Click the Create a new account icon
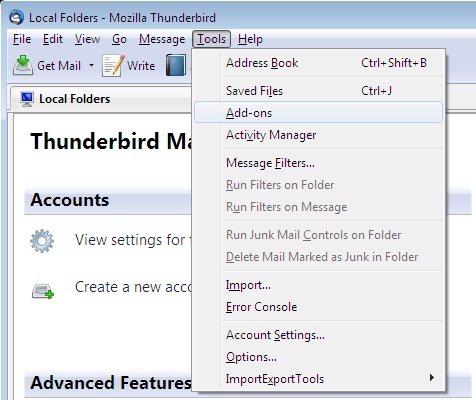476x400 pixels. click(43, 291)
